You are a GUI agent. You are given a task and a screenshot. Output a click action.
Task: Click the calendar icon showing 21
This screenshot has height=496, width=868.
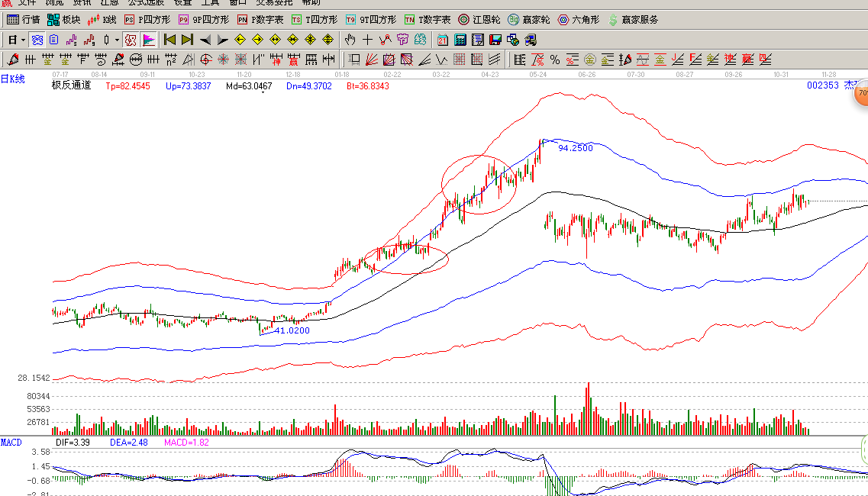pos(443,40)
